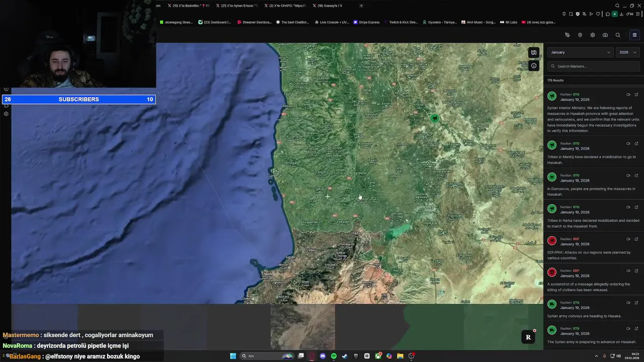Click the location pin icon in toolbar
644x362 pixels.
click(580, 35)
